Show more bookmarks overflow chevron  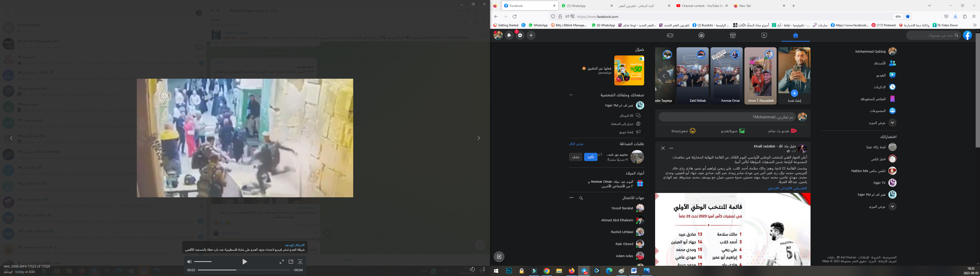975,25
